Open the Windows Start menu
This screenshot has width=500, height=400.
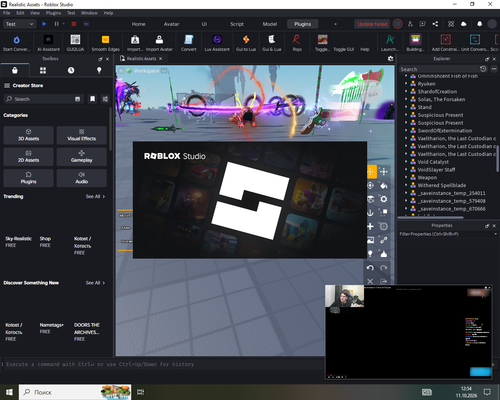[x=9, y=392]
